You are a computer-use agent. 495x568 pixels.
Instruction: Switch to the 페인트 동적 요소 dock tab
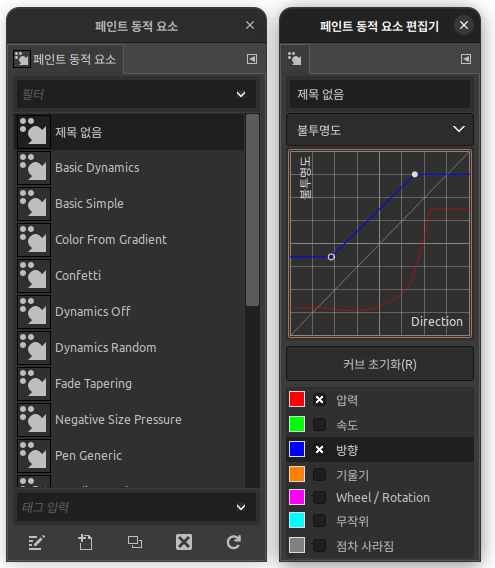coord(65,59)
